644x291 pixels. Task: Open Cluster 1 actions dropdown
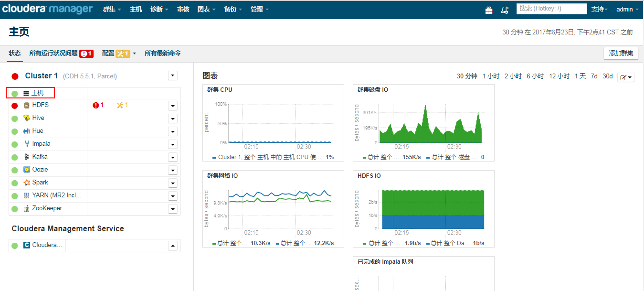(173, 75)
